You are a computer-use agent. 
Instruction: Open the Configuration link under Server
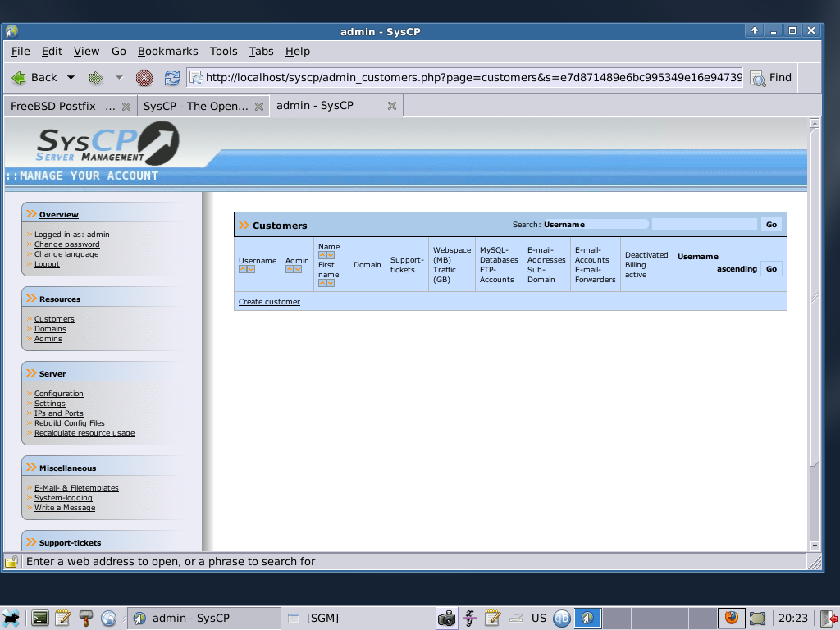[x=59, y=393]
